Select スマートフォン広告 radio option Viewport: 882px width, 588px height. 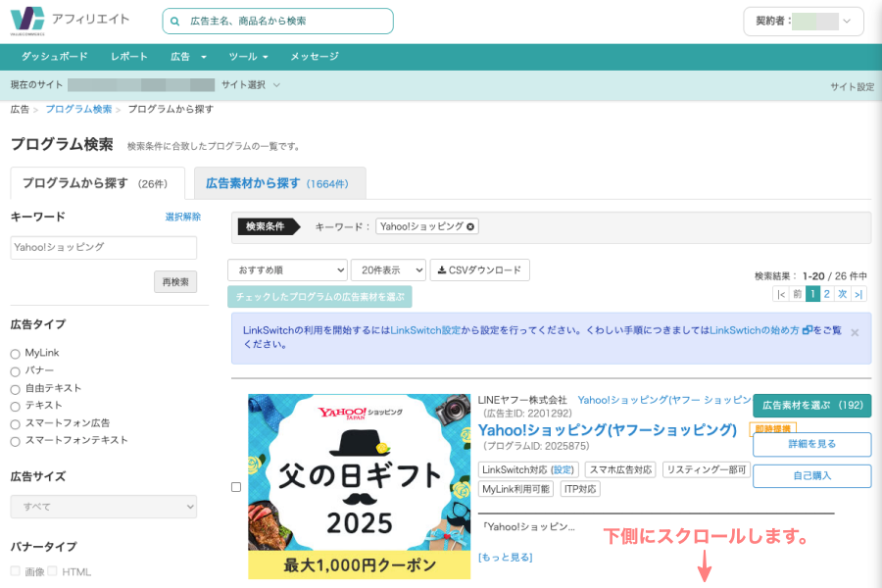(15, 424)
